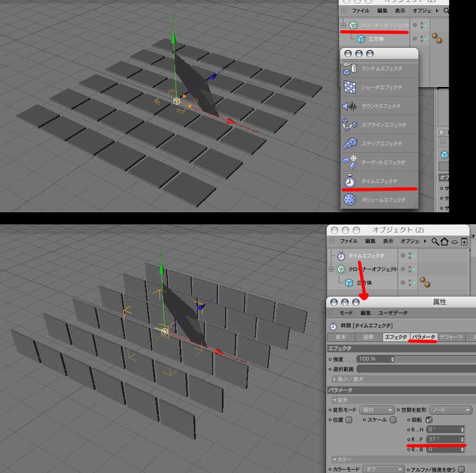Click the home icon in lower Objects panel
Image resolution: width=476 pixels, height=473 pixels.
444,241
